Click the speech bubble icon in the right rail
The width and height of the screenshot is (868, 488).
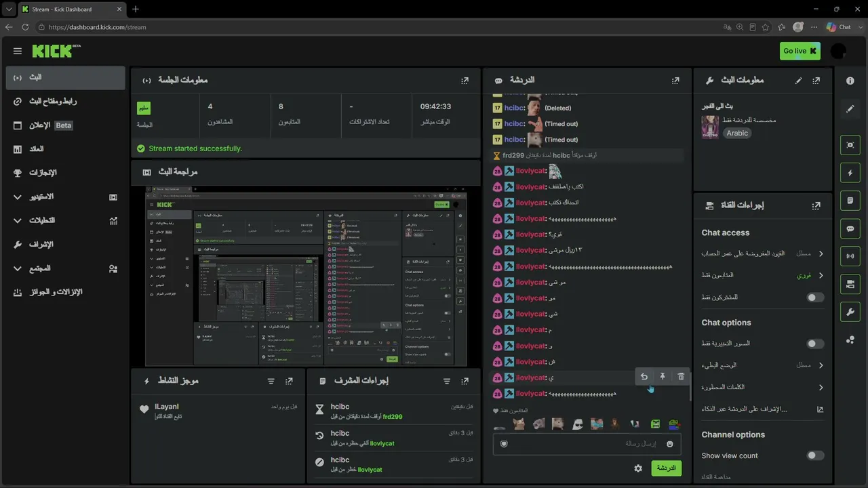point(850,229)
